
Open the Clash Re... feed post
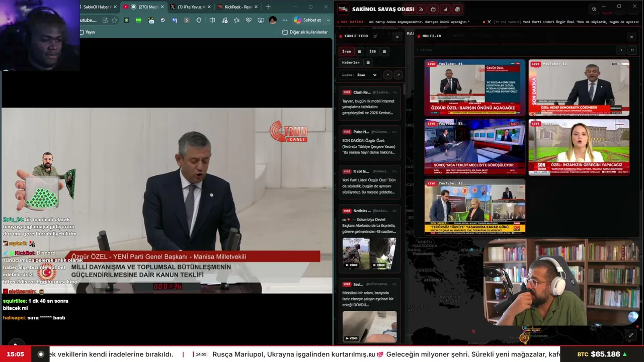click(370, 102)
